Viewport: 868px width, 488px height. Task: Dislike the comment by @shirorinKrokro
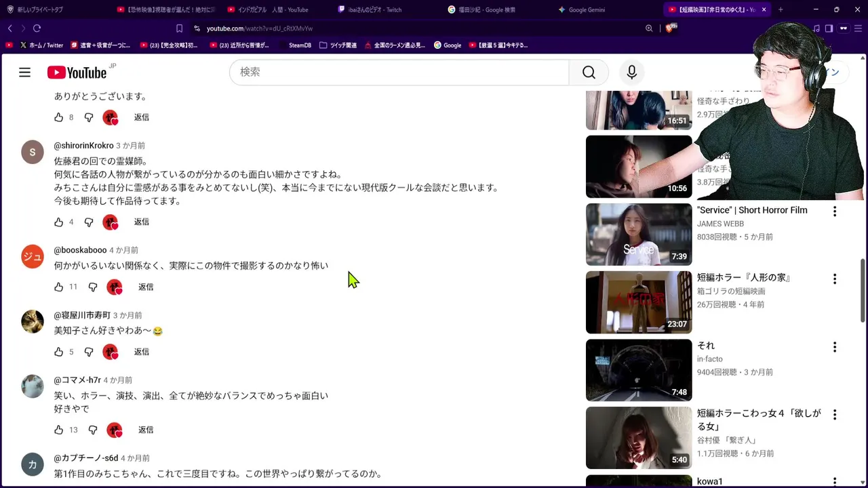89,222
